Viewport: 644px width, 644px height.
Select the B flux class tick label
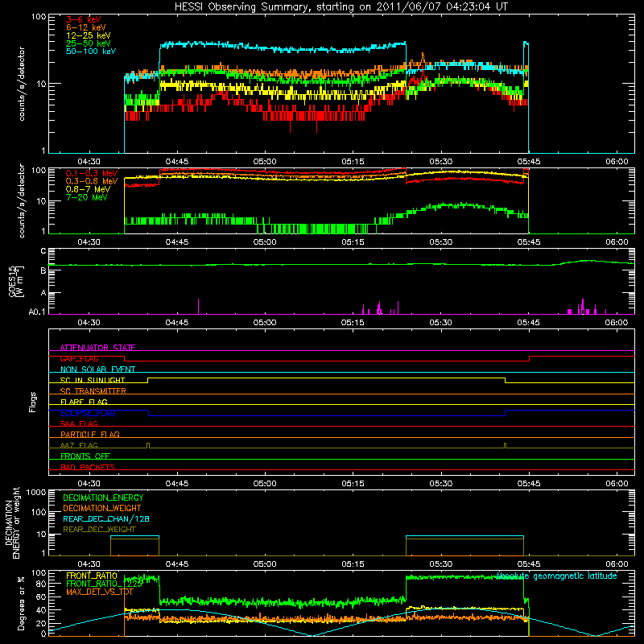pos(43,270)
